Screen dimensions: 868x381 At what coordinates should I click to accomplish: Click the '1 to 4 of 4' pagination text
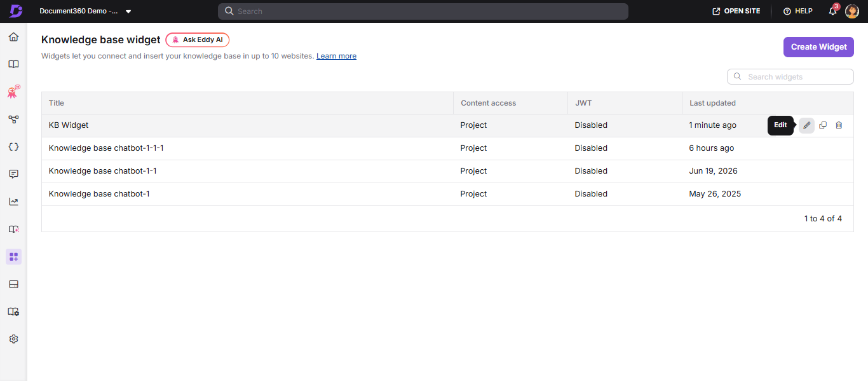coord(823,219)
